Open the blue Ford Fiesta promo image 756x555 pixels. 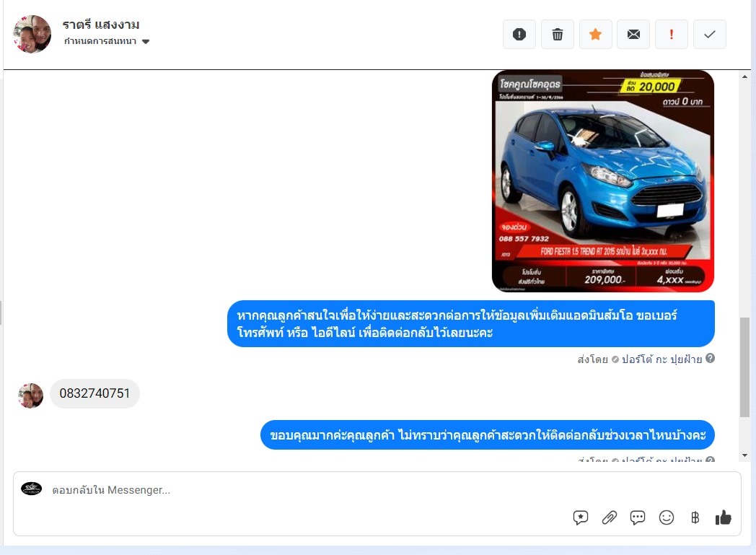click(x=602, y=181)
